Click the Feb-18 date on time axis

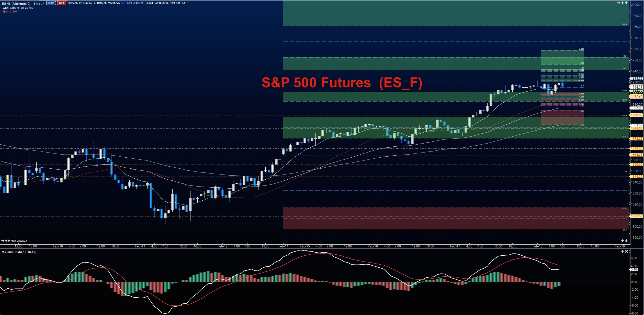pyautogui.click(x=537, y=246)
